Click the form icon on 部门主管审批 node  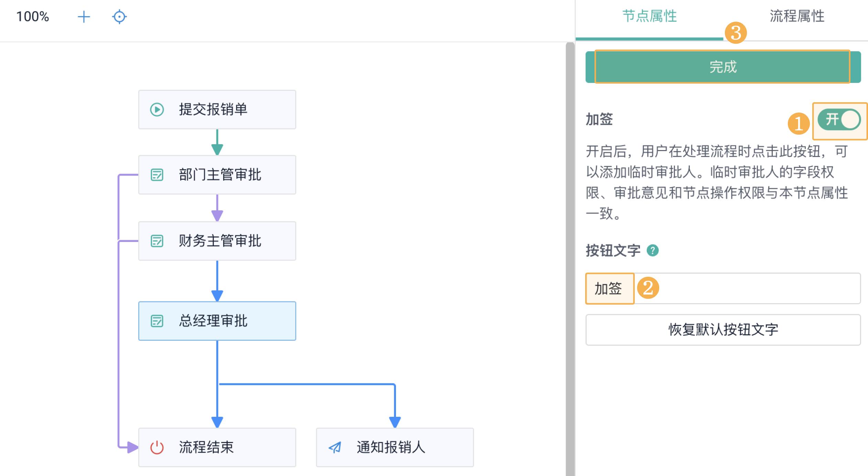158,175
